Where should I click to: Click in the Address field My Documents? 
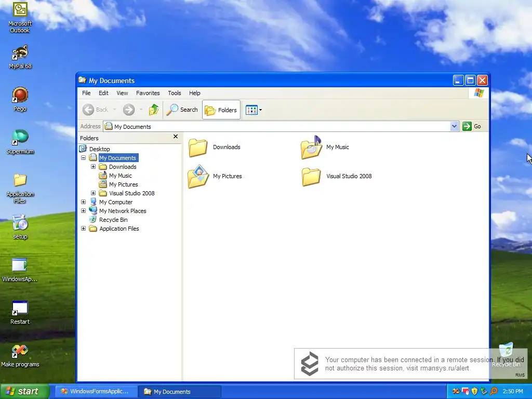[x=277, y=126]
